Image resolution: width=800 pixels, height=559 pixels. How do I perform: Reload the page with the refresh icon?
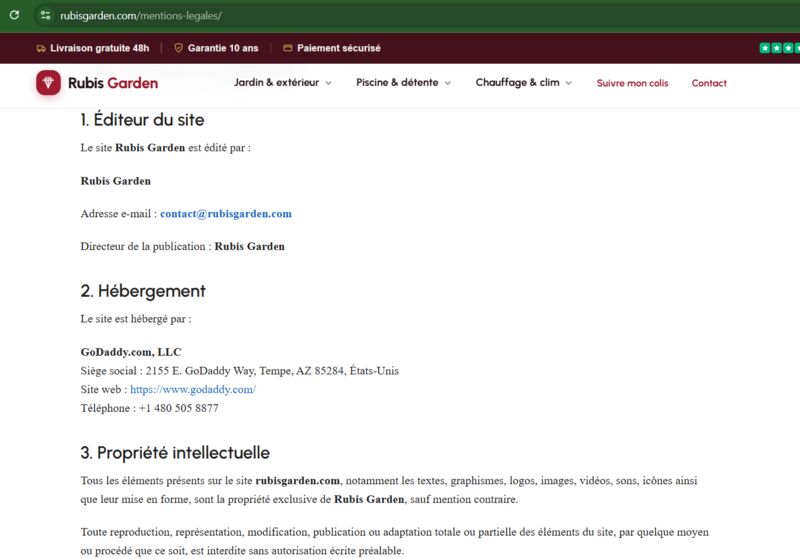(x=14, y=15)
